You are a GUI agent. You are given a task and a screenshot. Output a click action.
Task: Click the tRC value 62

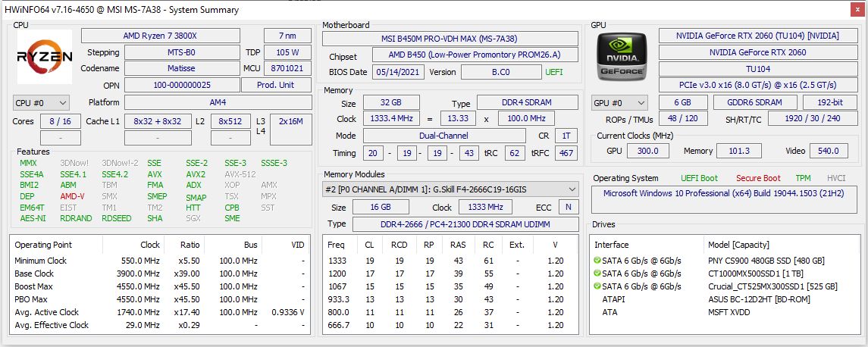[514, 153]
